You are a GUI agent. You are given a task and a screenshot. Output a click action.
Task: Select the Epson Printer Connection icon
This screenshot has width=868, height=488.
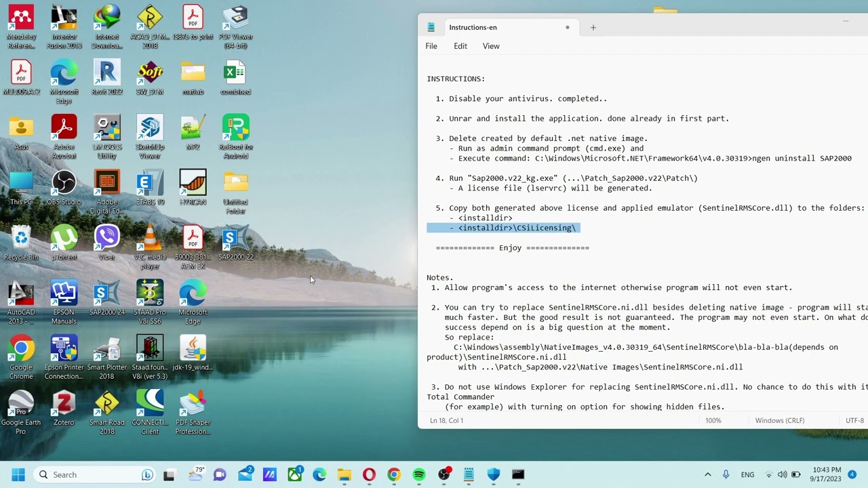point(64,357)
